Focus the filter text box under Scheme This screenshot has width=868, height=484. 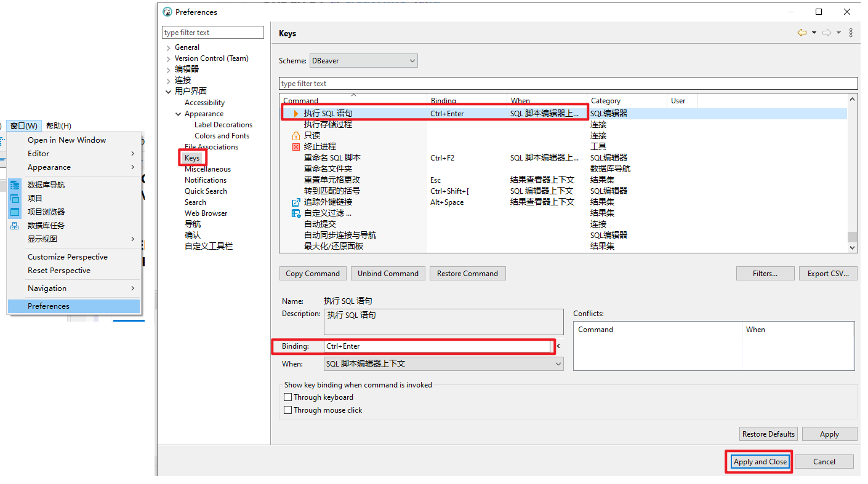[x=568, y=84]
